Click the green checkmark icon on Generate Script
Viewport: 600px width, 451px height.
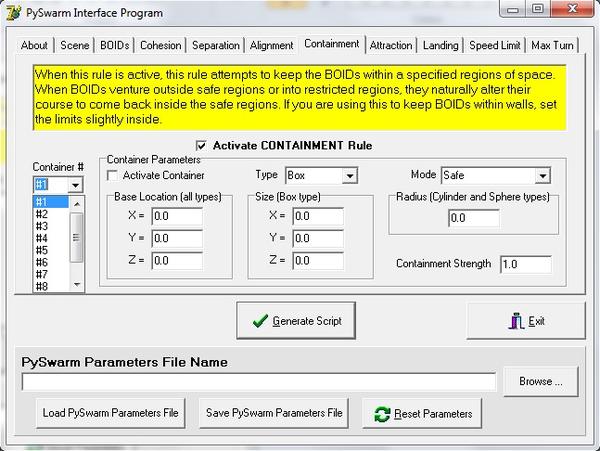pos(260,321)
